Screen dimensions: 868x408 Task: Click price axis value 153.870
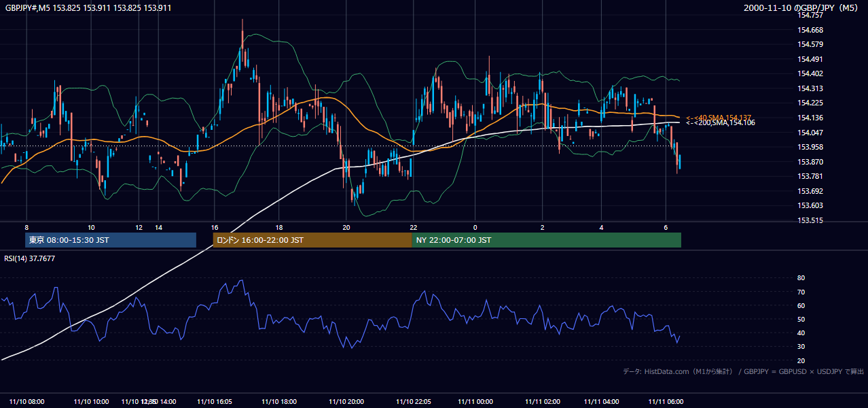tap(810, 162)
